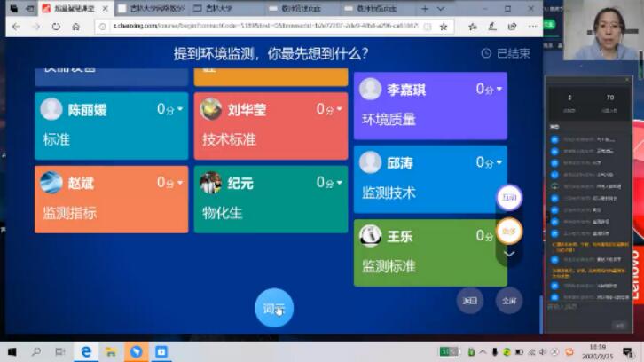Image resolution: width=644 pixels, height=362 pixels.
Task: Click the purple 互动 interaction button
Action: 509,197
